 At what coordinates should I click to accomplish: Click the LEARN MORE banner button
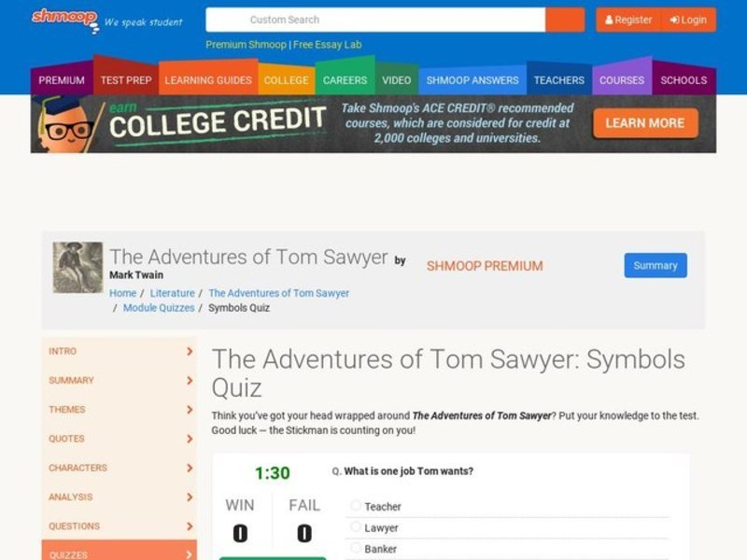643,122
